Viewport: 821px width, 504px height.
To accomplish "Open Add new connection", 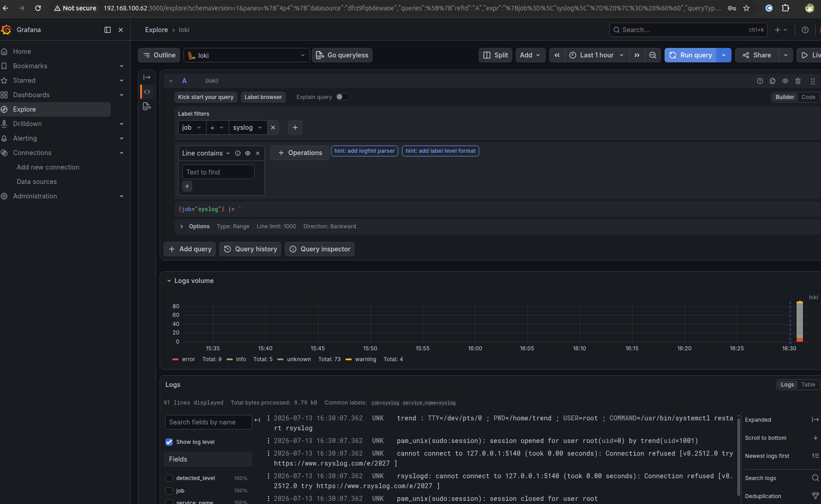I will (48, 167).
